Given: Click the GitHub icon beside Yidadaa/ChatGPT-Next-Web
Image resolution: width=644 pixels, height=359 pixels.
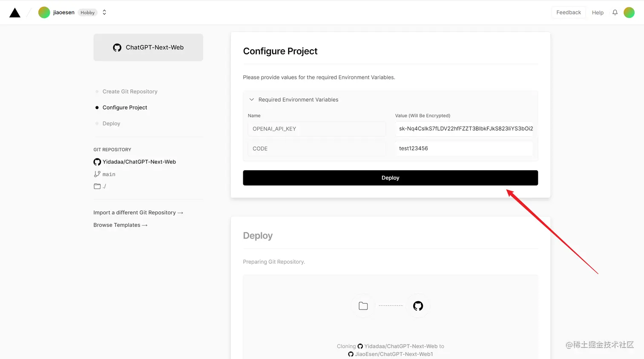Looking at the screenshot, I should (x=97, y=162).
